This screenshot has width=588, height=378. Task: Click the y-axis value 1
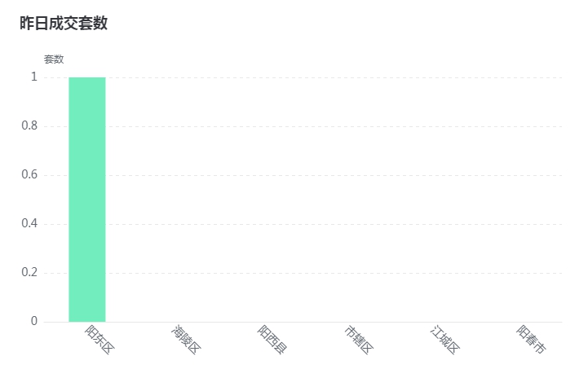[34, 77]
